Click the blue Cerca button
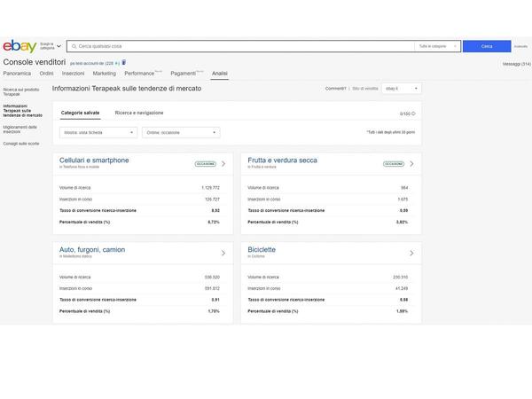This screenshot has width=532, height=399. [487, 46]
